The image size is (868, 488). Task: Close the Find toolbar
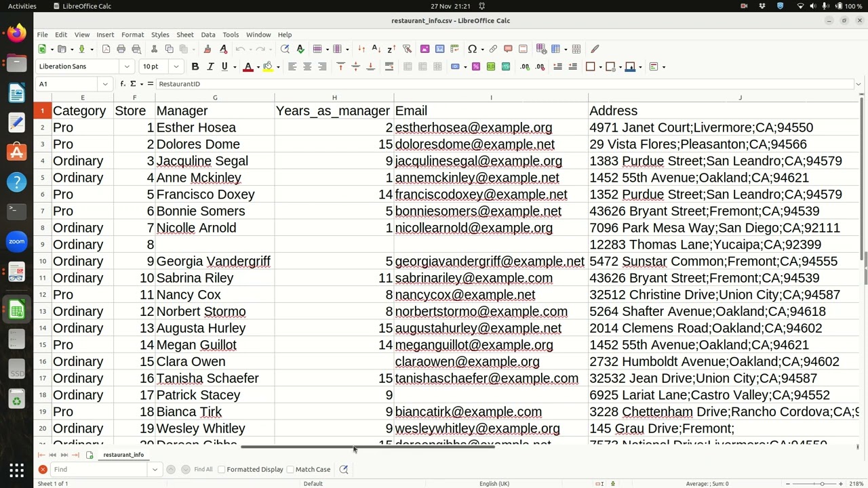coord(43,469)
